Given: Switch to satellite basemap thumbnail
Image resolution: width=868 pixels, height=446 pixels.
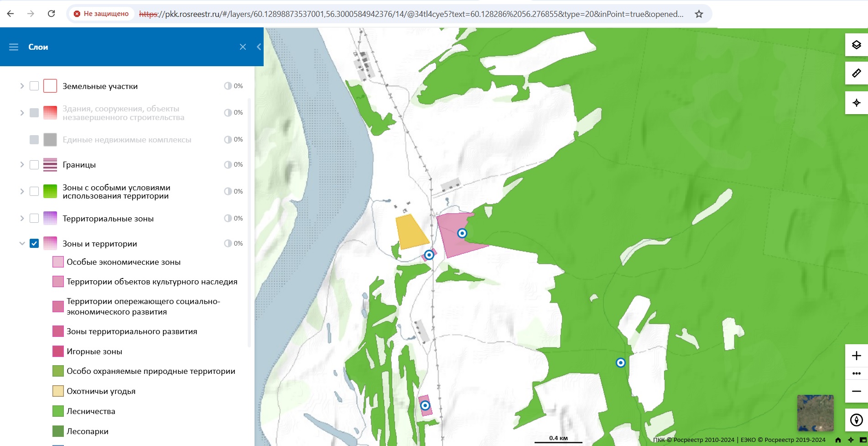Looking at the screenshot, I should point(815,413).
